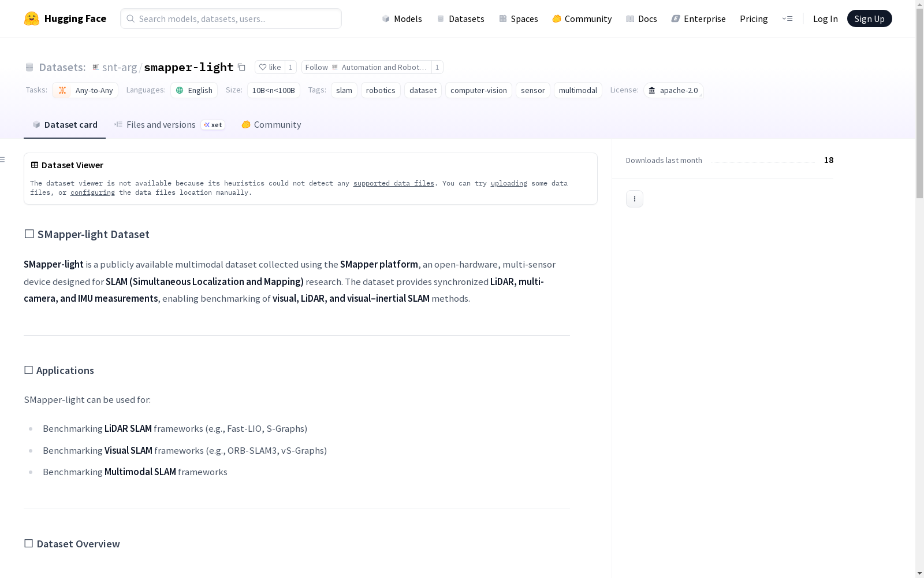
Task: Switch to the dataset Community tab
Action: click(271, 125)
